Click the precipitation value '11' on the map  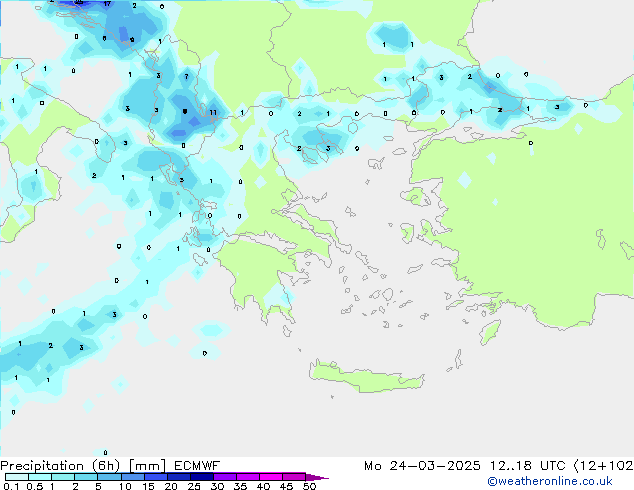coord(213,112)
